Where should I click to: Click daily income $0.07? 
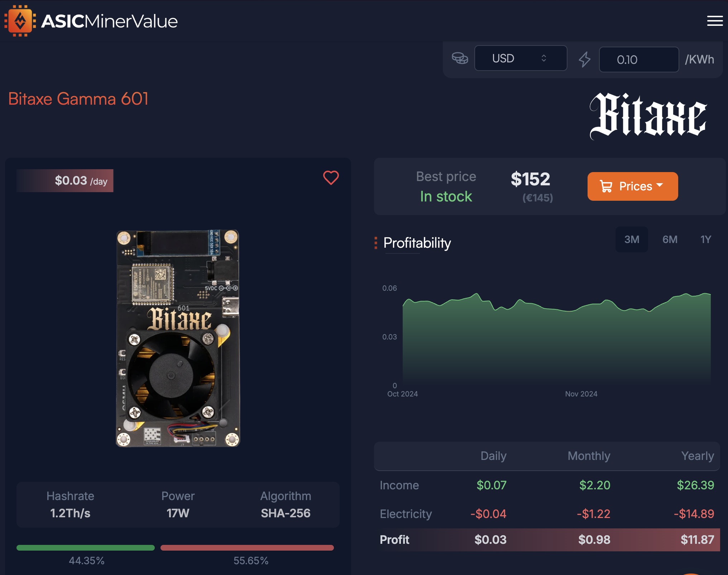pyautogui.click(x=492, y=485)
